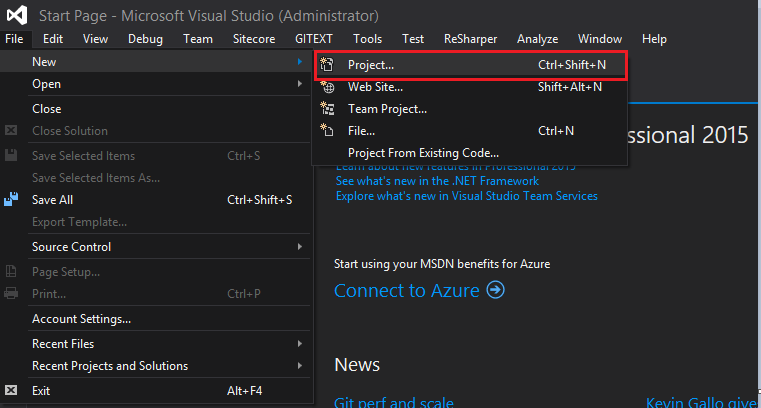Select Source Control menu item
761x408 pixels.
(155, 246)
